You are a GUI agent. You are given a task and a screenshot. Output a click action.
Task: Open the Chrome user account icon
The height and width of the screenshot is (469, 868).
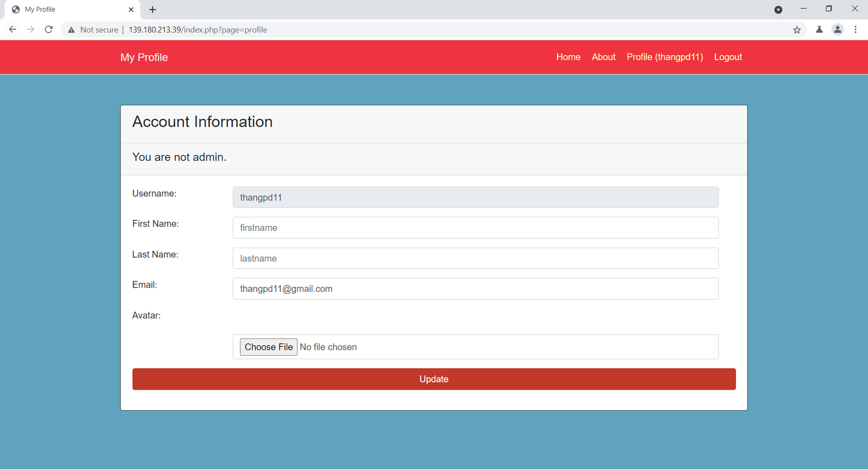coord(837,30)
